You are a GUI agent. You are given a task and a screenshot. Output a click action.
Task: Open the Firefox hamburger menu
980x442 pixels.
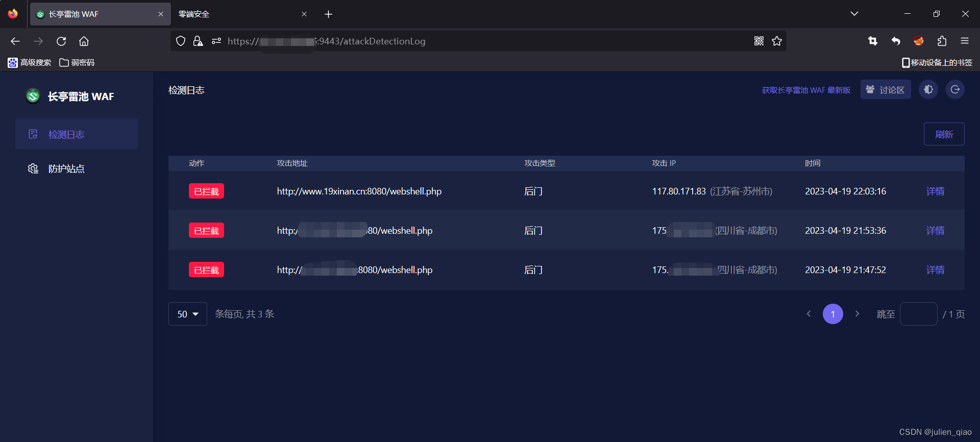965,41
